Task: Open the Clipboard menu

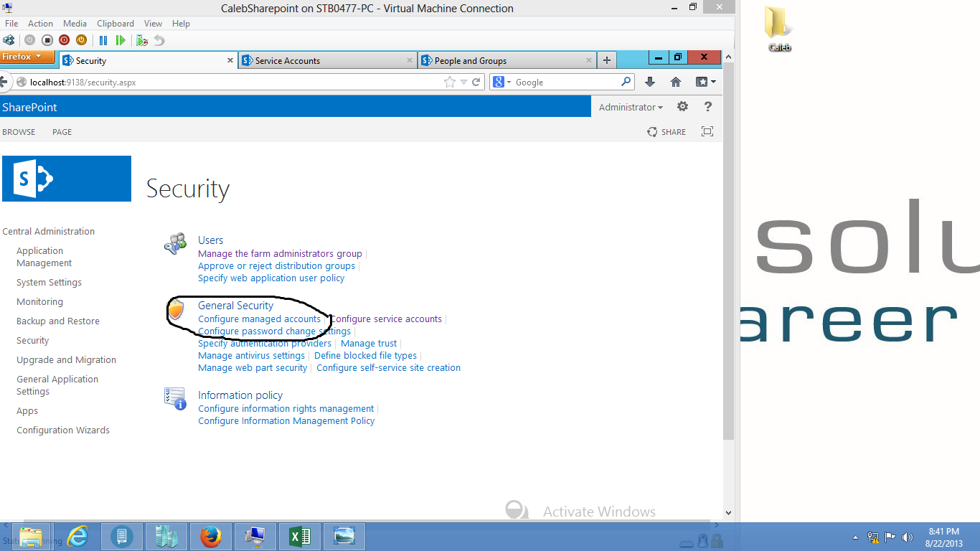Action: pyautogui.click(x=115, y=24)
